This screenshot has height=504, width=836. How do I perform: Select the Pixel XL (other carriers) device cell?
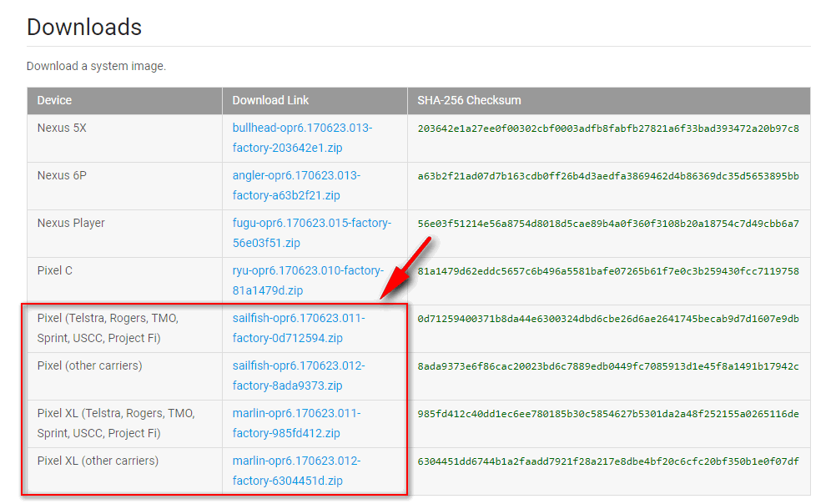98,461
